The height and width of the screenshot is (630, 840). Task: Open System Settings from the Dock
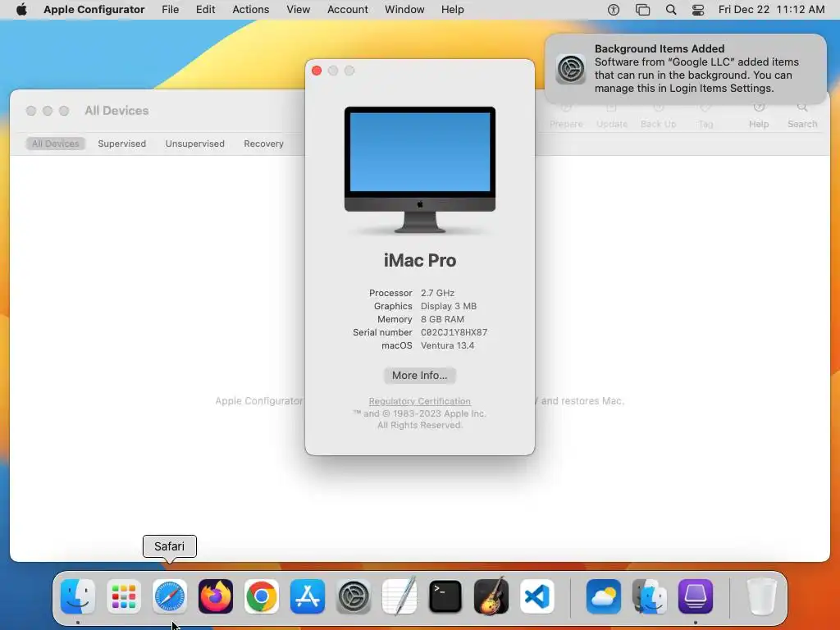[x=354, y=596]
